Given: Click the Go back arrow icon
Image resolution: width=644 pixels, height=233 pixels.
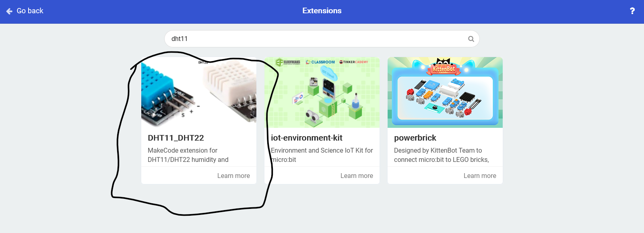Looking at the screenshot, I should pyautogui.click(x=9, y=11).
